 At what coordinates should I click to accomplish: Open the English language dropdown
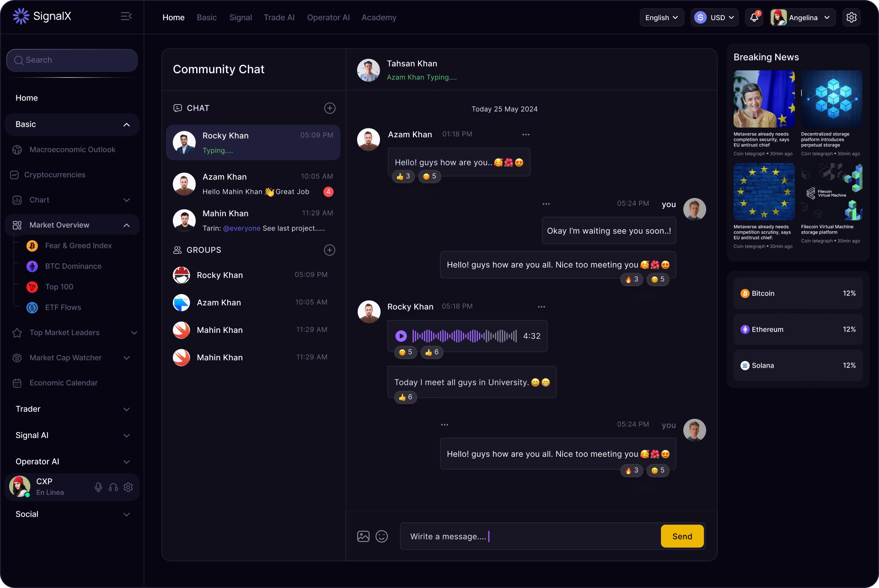click(x=662, y=17)
